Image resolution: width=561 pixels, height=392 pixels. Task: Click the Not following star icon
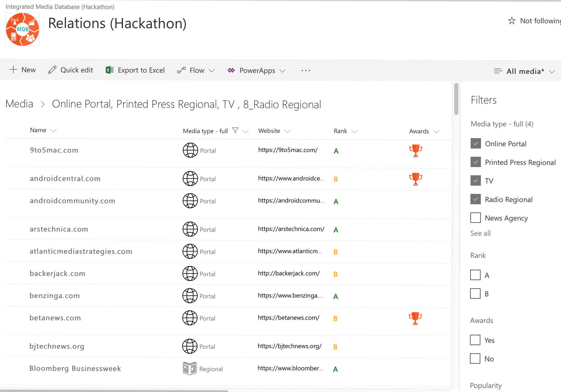pos(512,21)
